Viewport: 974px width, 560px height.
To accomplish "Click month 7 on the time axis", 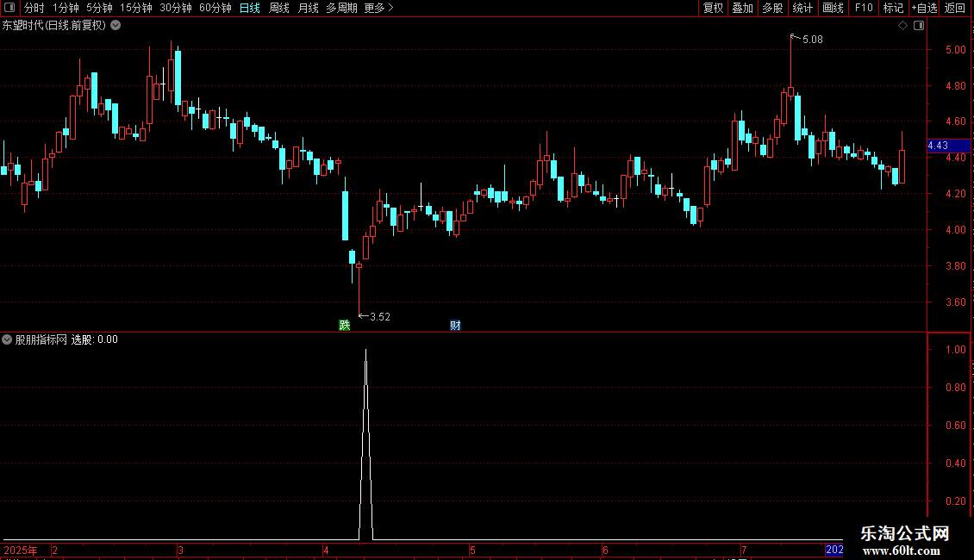I will (744, 550).
